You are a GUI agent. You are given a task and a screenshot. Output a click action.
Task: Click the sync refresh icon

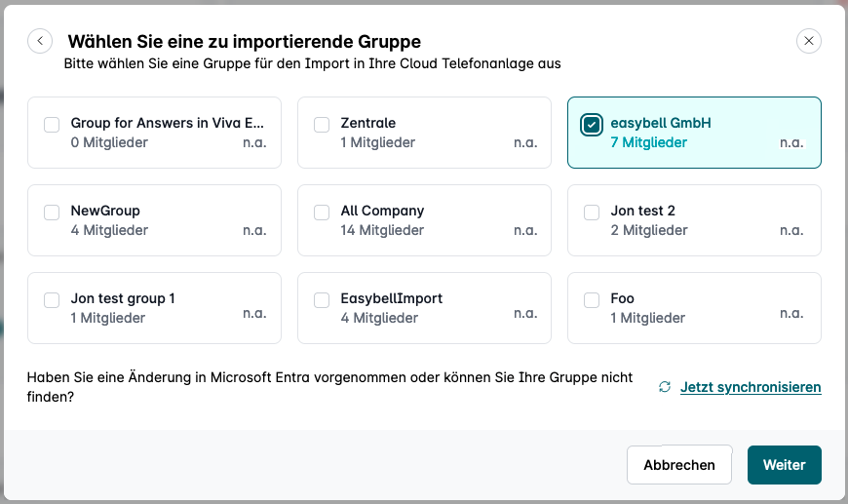coord(665,387)
